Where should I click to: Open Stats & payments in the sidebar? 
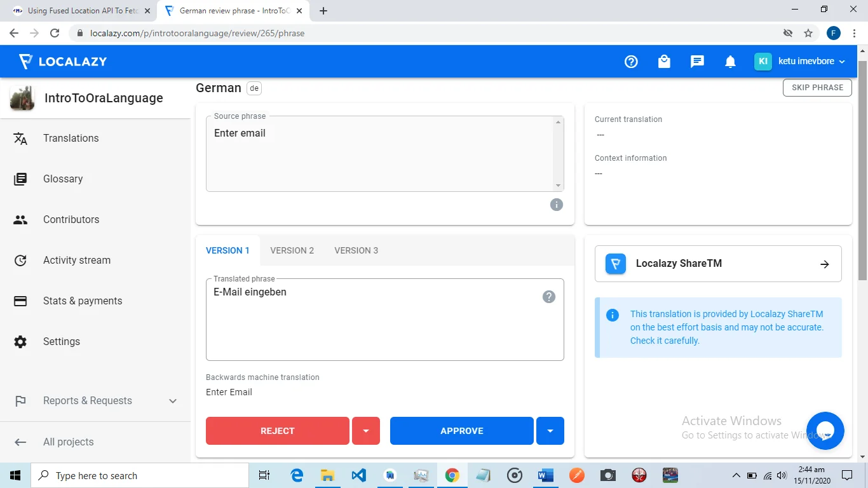coord(95,301)
